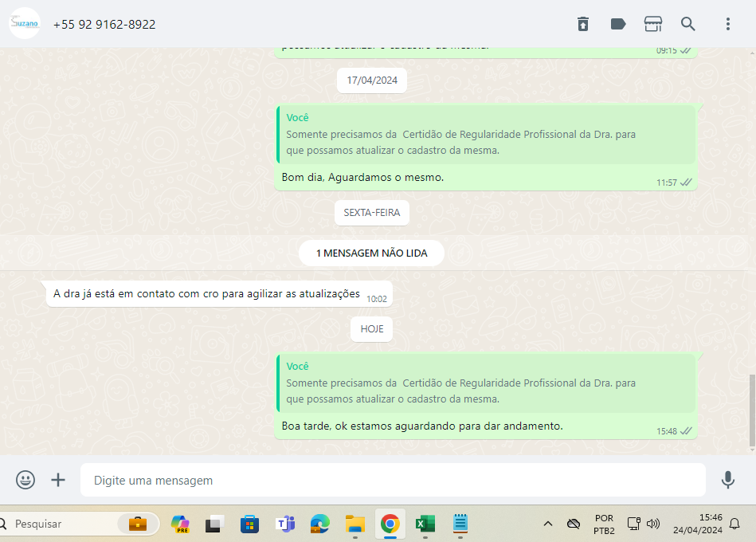Viewport: 756px width, 542px height.
Task: Open network status tray icon
Action: [633, 524]
